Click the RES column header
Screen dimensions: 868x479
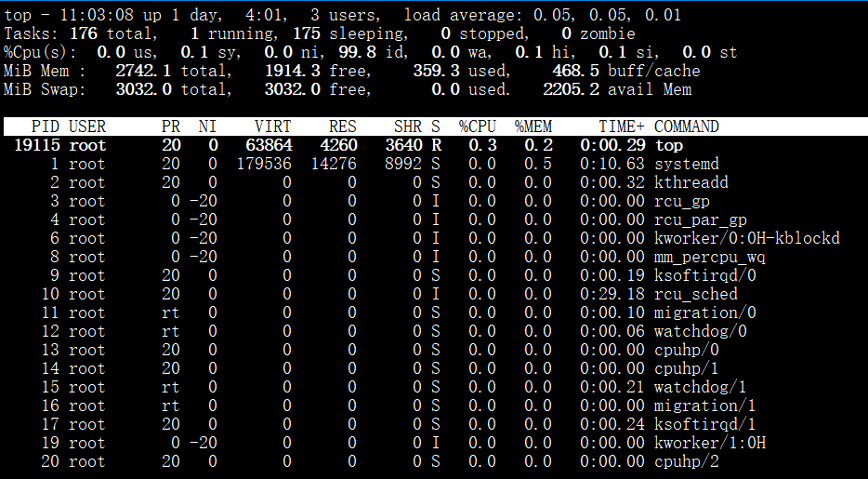[343, 126]
